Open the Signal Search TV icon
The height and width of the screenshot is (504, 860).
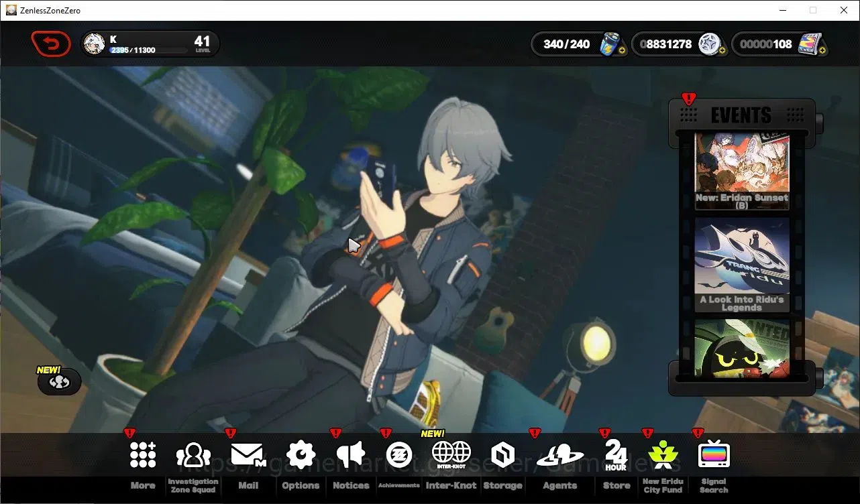click(714, 455)
